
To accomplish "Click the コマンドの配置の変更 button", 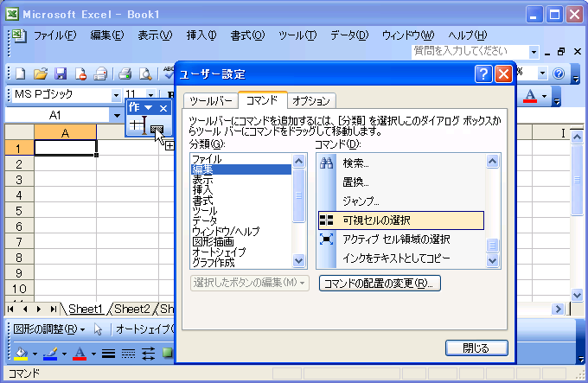I will (x=380, y=284).
